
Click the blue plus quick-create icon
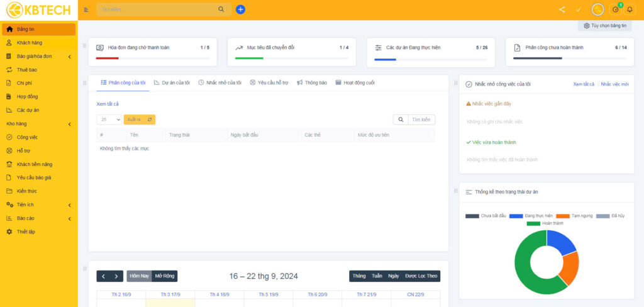(240, 9)
